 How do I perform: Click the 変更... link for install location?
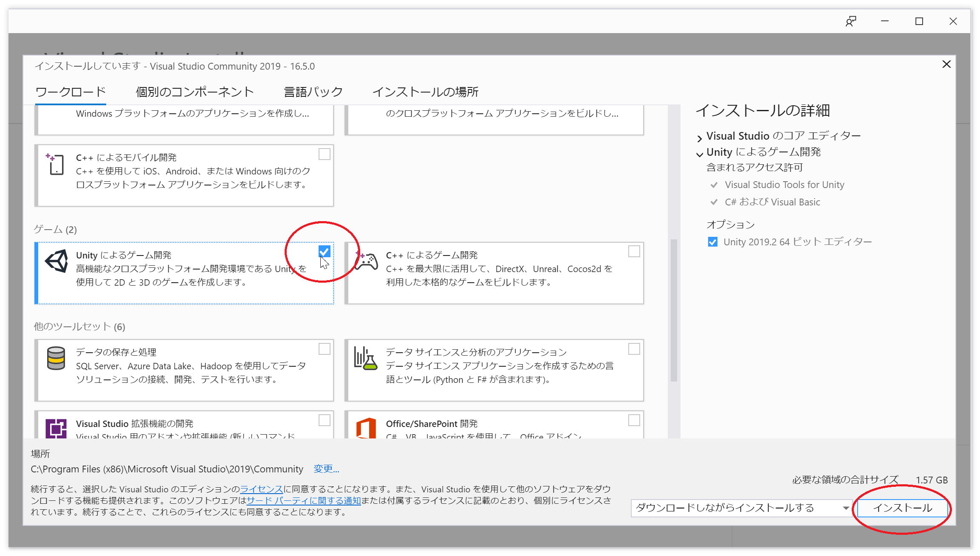pyautogui.click(x=326, y=469)
